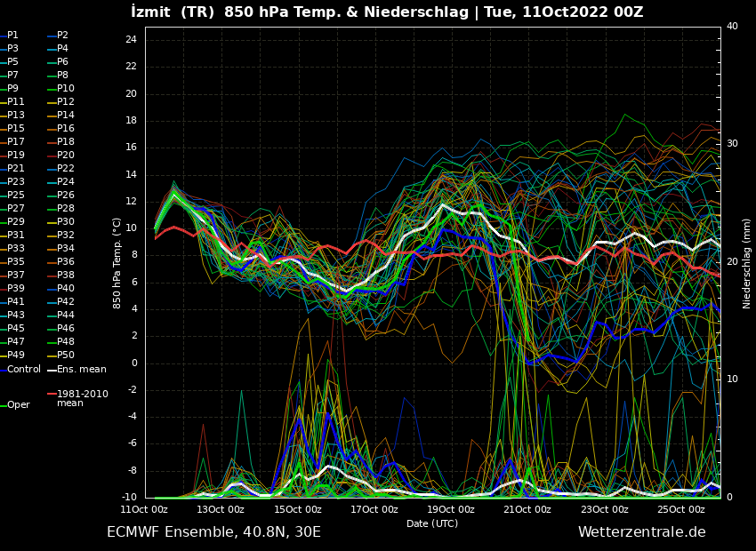This screenshot has height=551, width=756.
Task: Click the "-10" temperature axis value
Action: 128,497
